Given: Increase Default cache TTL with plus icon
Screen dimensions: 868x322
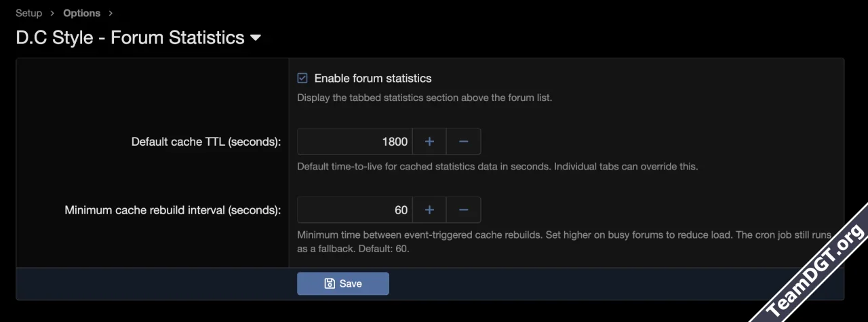Looking at the screenshot, I should (x=429, y=142).
